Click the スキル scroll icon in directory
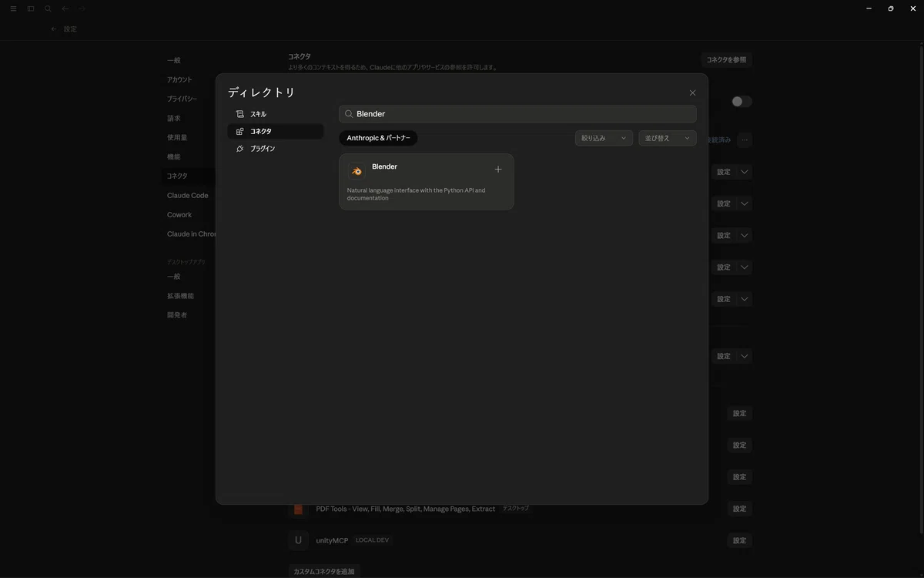 (x=239, y=114)
